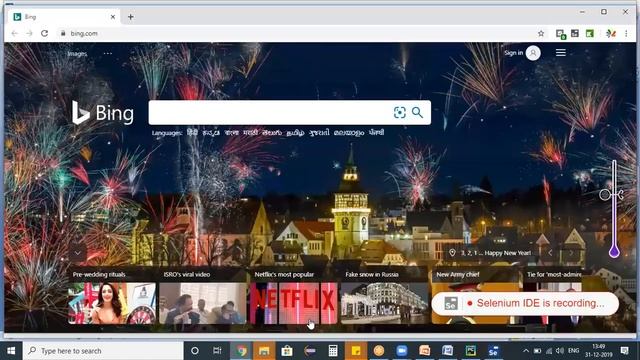Go back in browser history
The image size is (640, 360).
[15, 33]
